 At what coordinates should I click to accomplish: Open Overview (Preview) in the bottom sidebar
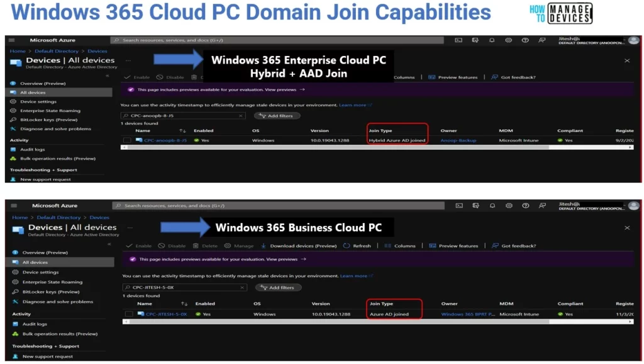(45, 253)
